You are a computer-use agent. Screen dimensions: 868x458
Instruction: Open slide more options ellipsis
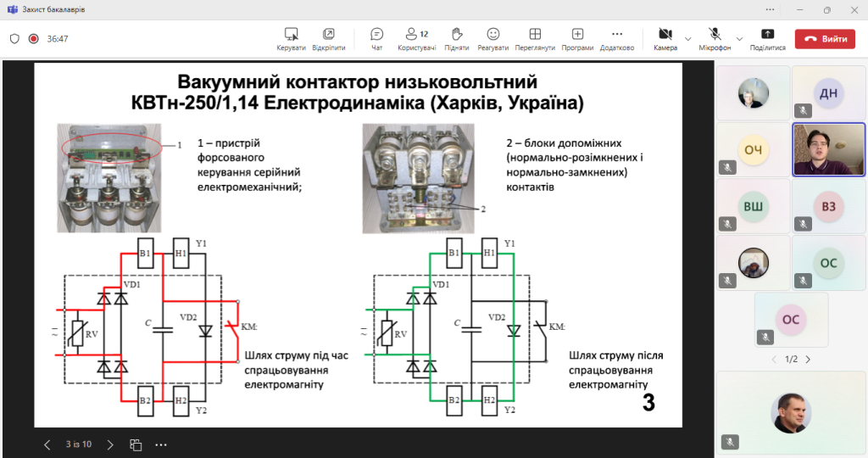[x=161, y=444]
